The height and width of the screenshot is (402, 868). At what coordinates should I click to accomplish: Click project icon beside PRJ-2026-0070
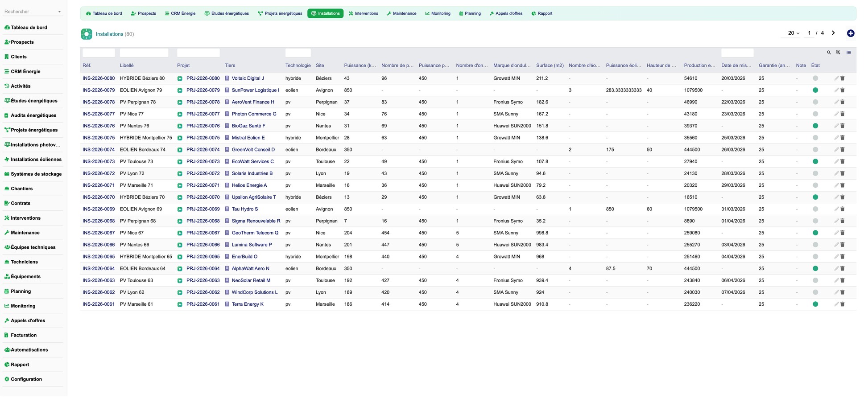(180, 197)
